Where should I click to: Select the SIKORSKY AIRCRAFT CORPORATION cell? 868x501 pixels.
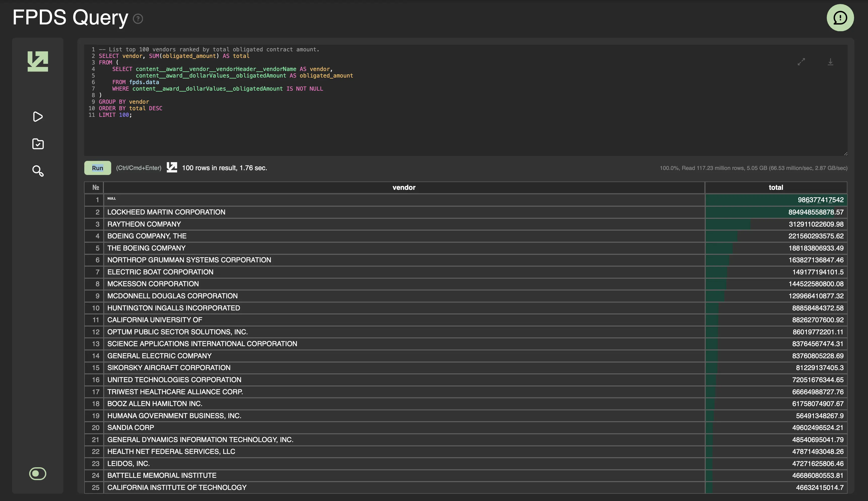click(x=404, y=368)
